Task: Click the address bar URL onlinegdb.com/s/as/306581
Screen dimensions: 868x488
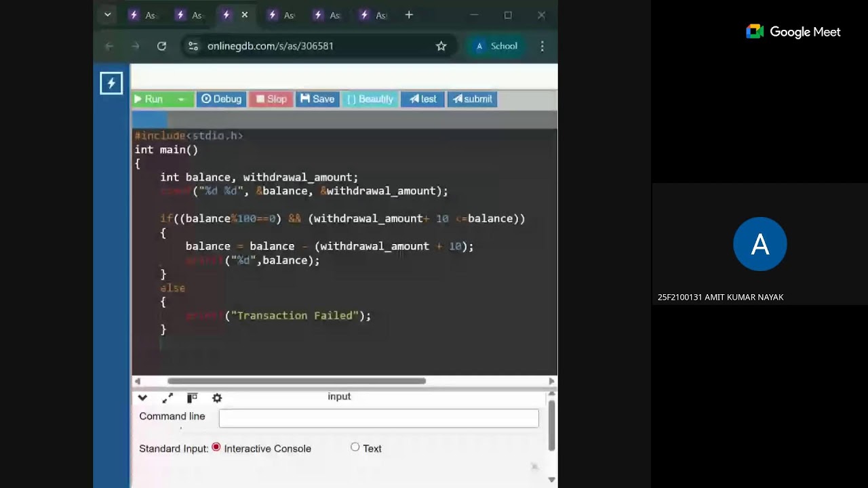Action: [270, 46]
